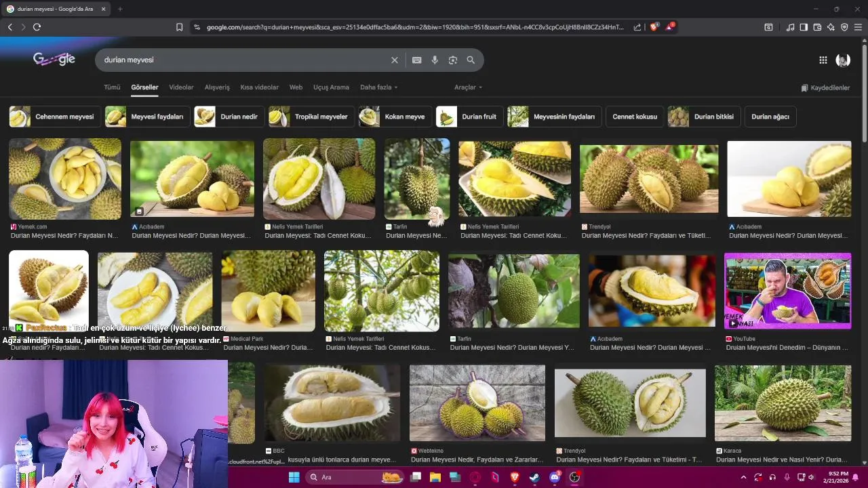Filter by 'Meyvesinin faydaları' chip
868x488 pixels.
pos(554,117)
